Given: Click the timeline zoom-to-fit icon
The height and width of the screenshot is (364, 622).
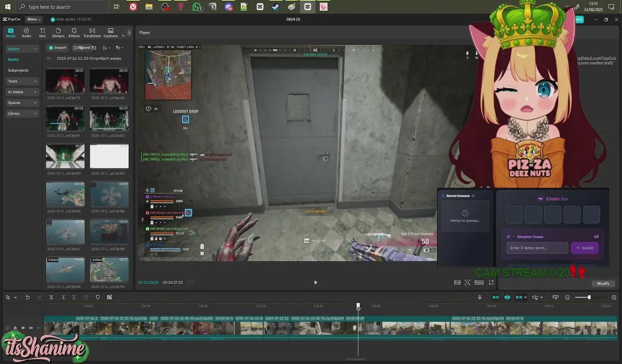Looking at the screenshot, I should [x=555, y=297].
